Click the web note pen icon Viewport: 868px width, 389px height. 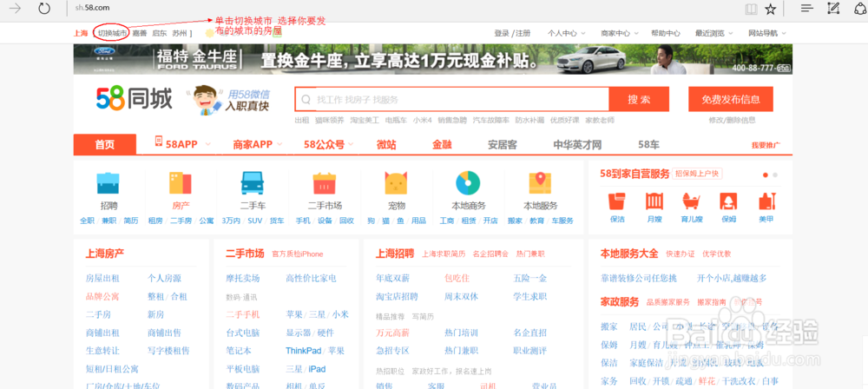(833, 9)
